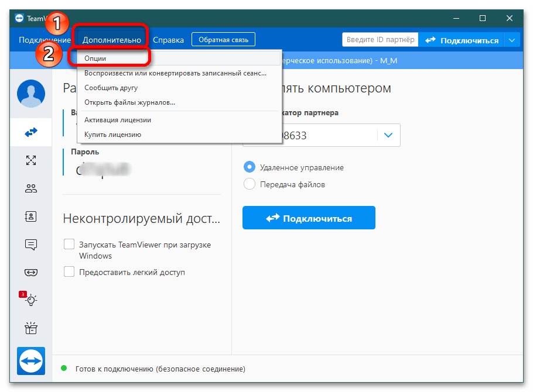Enable Запускать TeamViewer при загрузке Windows checkbox

pos(69,244)
